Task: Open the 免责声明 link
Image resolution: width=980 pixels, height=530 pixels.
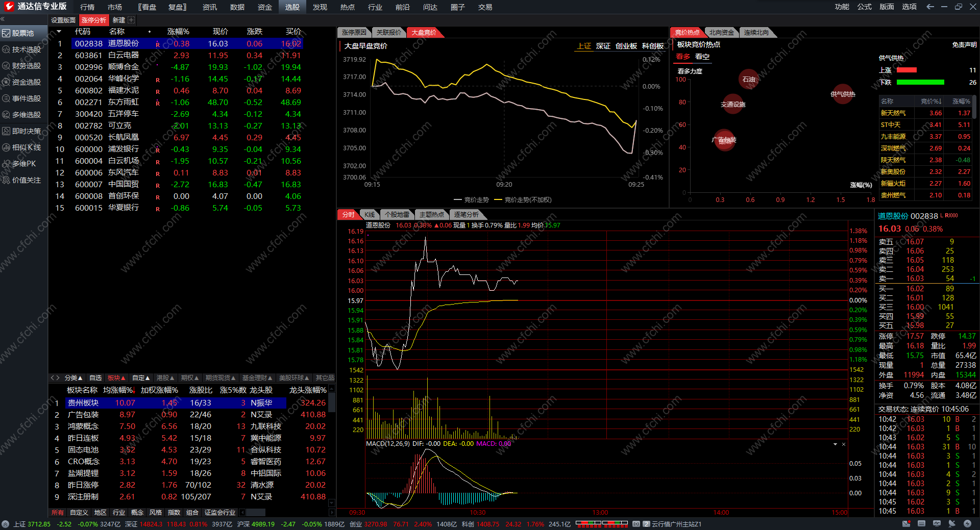Action: [964, 45]
